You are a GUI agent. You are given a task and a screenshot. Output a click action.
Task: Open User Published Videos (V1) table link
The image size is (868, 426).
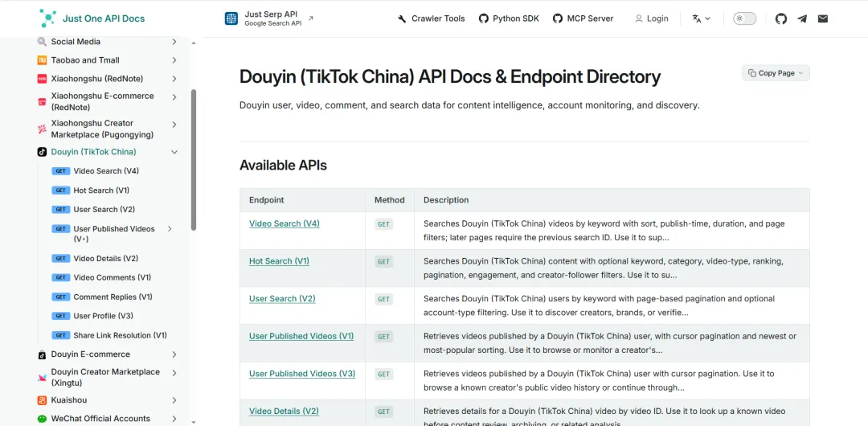pyautogui.click(x=301, y=336)
